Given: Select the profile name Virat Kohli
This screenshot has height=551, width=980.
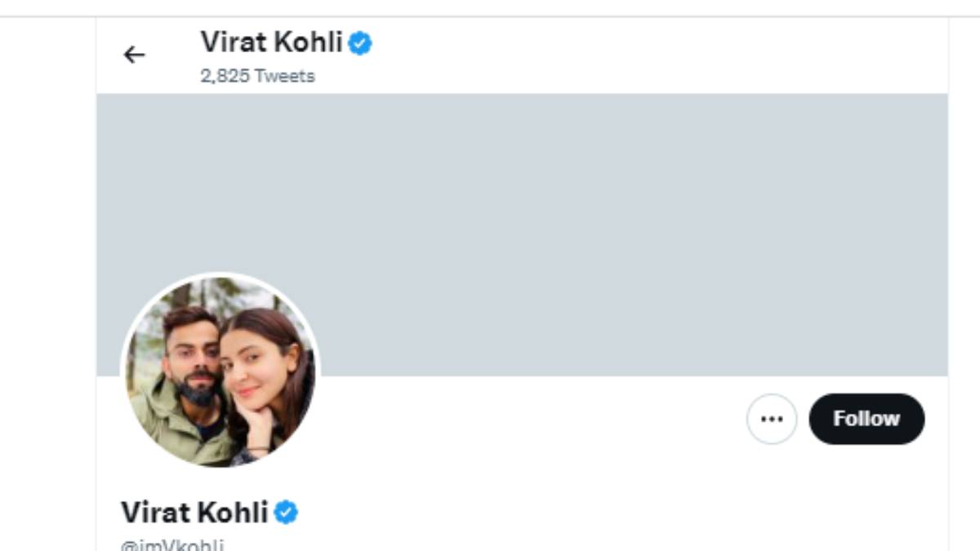Looking at the screenshot, I should point(198,513).
